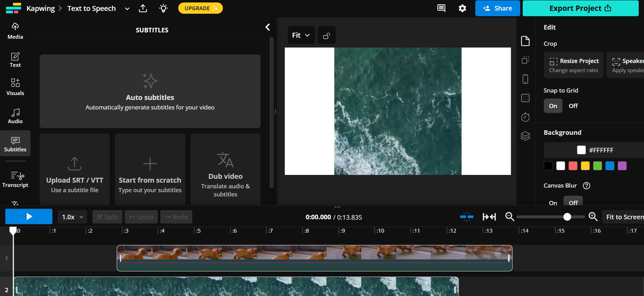The height and width of the screenshot is (296, 644).
Task: Click the Dub video translate icon
Action: 225,160
